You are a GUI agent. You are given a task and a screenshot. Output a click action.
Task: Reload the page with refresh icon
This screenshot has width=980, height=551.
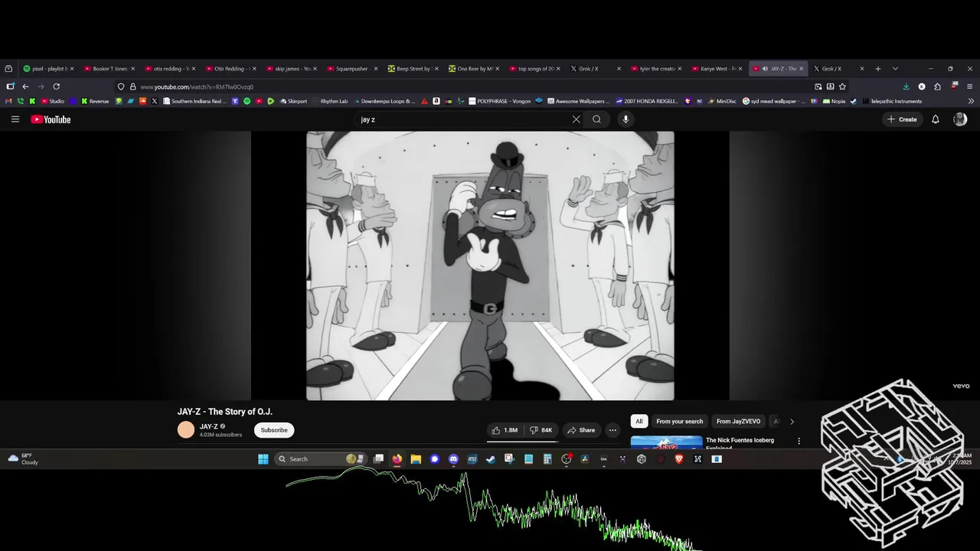(x=56, y=86)
